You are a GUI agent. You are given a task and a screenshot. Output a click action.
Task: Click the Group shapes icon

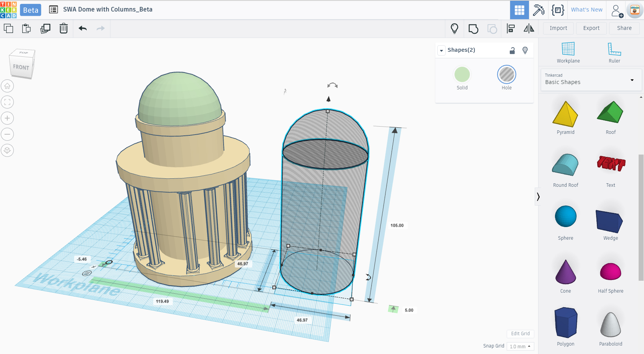(473, 29)
